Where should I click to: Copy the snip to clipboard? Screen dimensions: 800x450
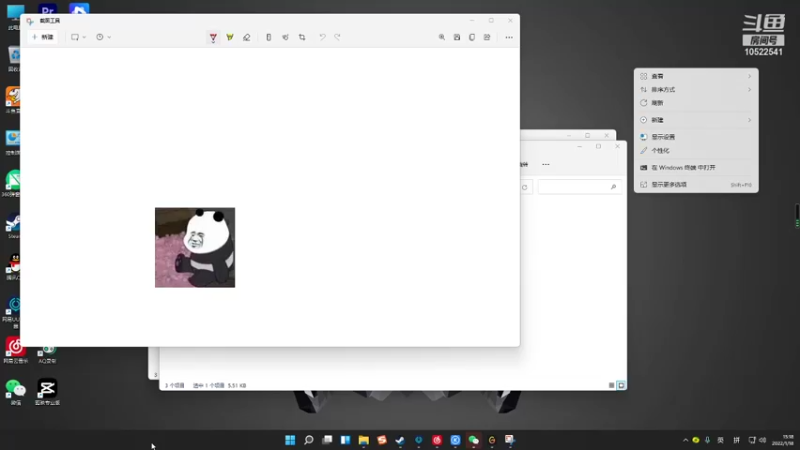(472, 37)
